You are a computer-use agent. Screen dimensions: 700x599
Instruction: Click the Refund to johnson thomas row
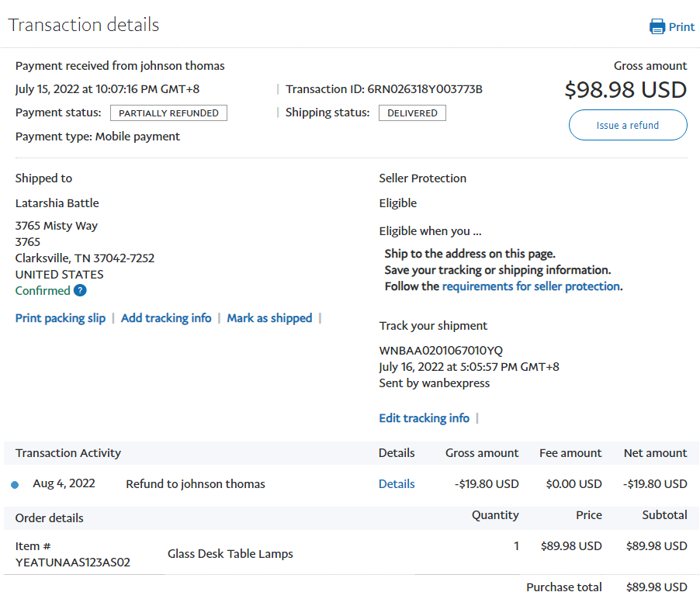click(196, 484)
